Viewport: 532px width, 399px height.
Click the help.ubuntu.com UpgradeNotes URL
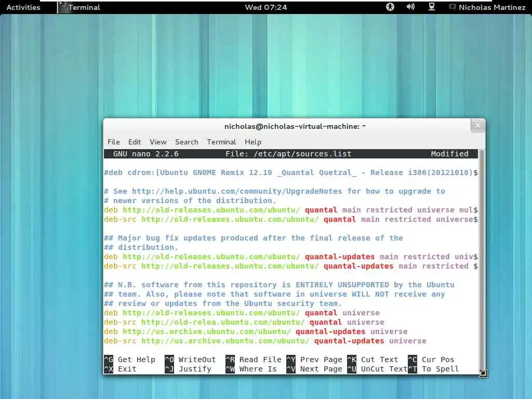(x=237, y=191)
